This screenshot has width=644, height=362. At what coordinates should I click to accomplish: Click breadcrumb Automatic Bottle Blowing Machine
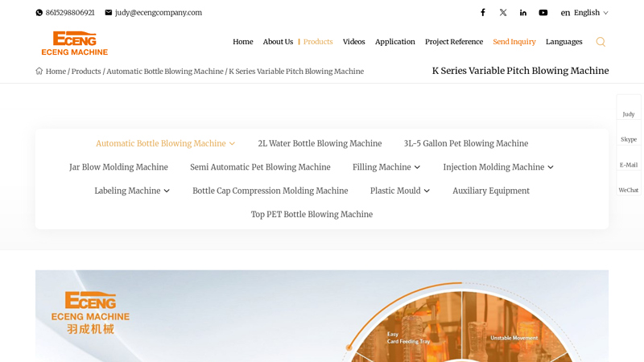165,72
